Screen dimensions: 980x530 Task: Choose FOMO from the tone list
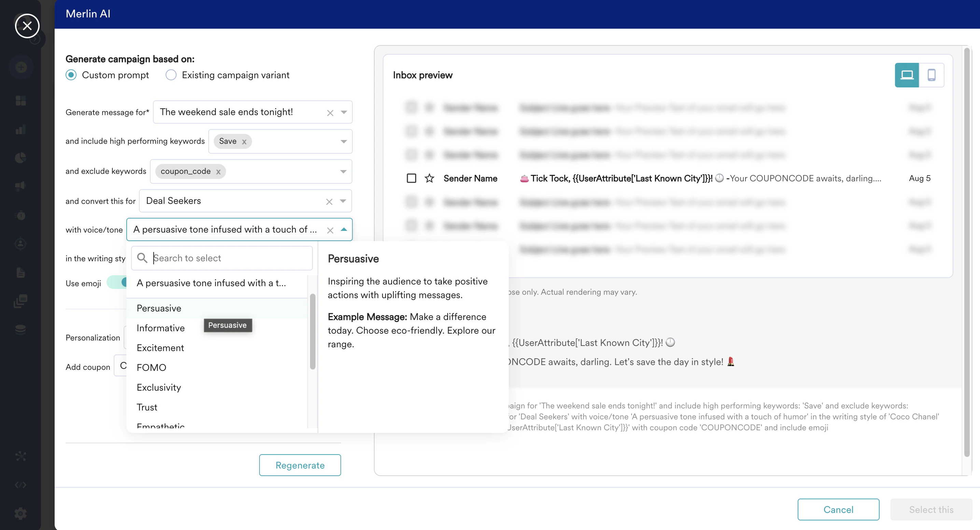tap(151, 367)
